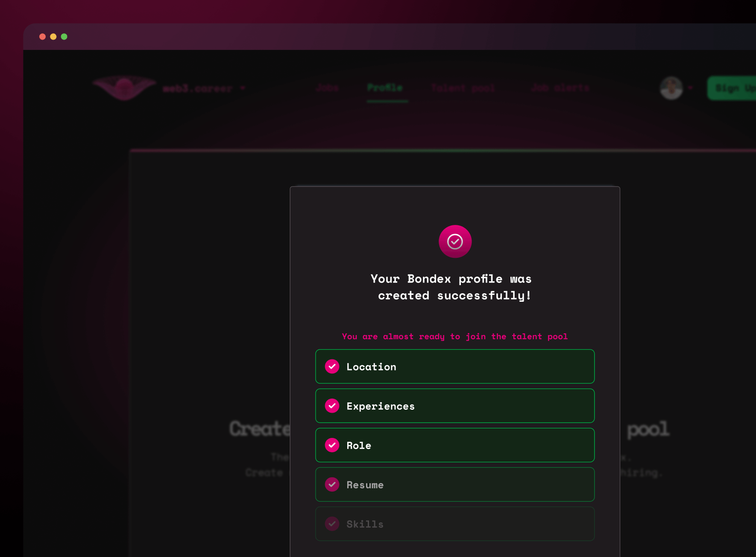Click the pink success checkmark icon
756x557 pixels.
(x=455, y=241)
